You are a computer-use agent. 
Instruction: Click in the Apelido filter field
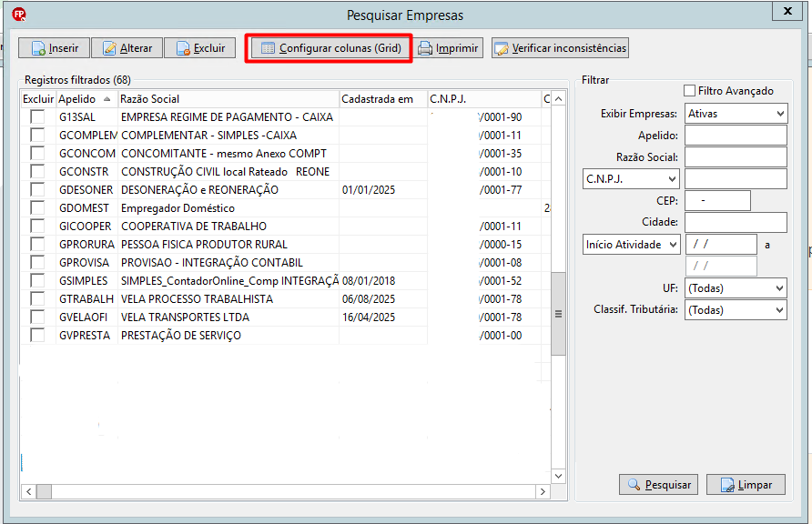(x=736, y=136)
